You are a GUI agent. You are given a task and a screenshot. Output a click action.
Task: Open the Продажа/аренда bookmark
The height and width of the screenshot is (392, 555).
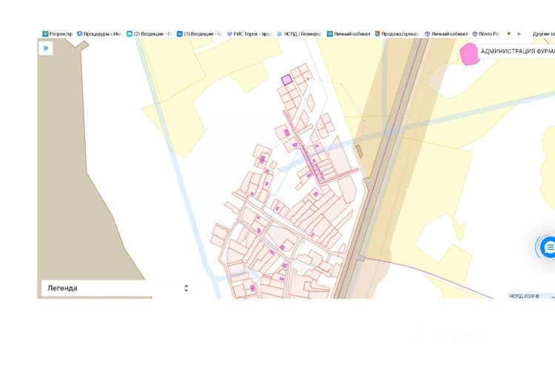[x=397, y=34]
